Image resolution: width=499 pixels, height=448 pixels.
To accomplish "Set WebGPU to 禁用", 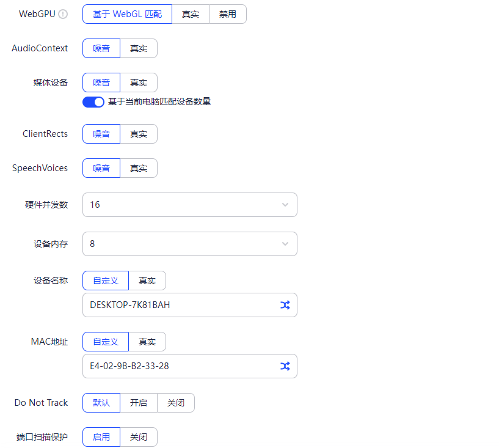I will tap(228, 14).
